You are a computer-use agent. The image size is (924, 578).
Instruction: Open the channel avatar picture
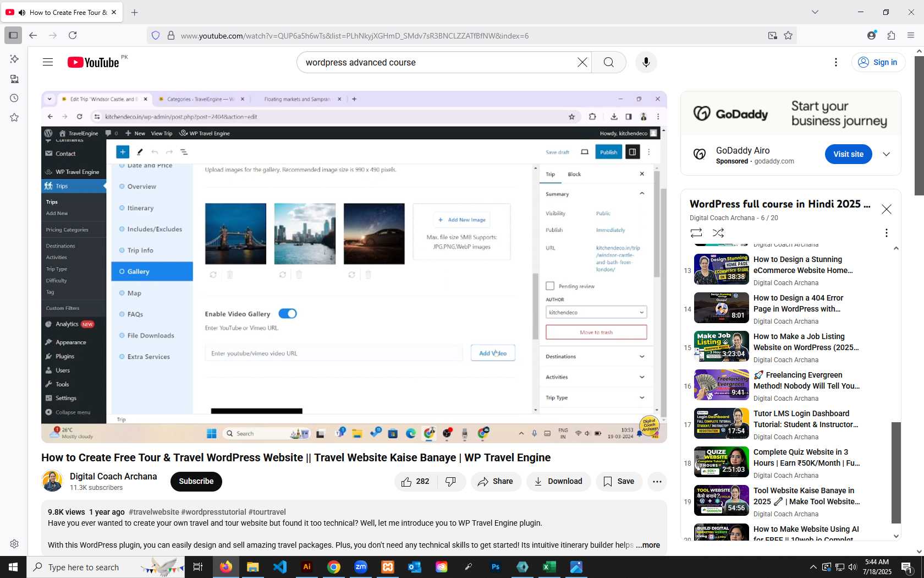pyautogui.click(x=52, y=481)
